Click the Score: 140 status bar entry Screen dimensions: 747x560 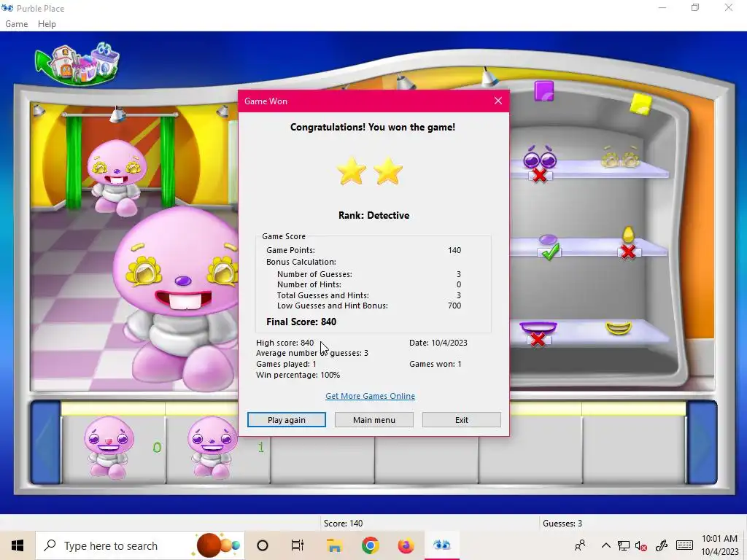[343, 523]
